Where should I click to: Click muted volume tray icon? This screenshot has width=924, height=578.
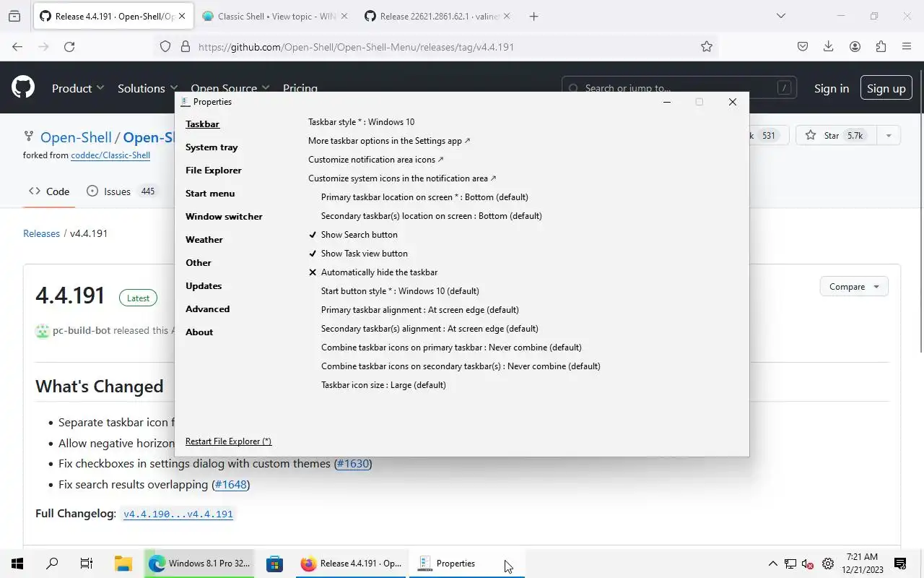point(808,564)
